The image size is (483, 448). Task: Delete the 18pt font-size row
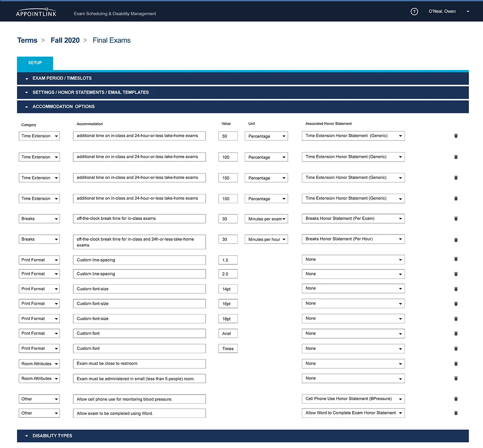pos(456,319)
